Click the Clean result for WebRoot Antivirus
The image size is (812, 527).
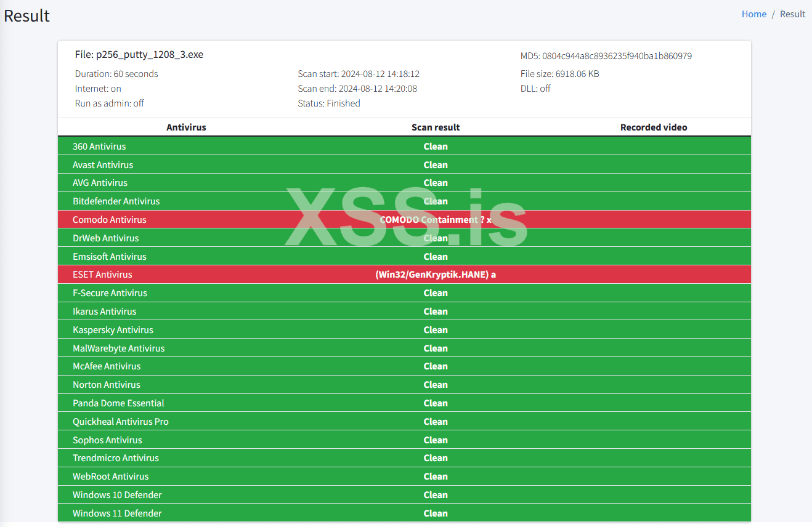(x=436, y=477)
